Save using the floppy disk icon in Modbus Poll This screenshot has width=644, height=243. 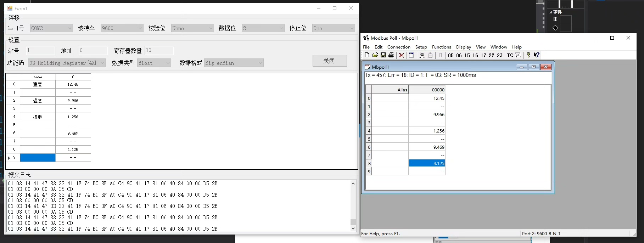pos(383,55)
